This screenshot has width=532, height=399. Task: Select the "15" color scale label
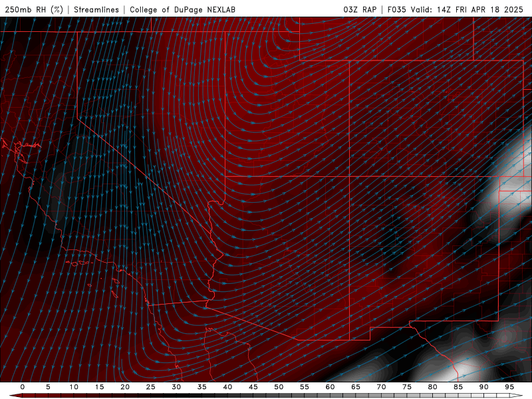(99, 387)
